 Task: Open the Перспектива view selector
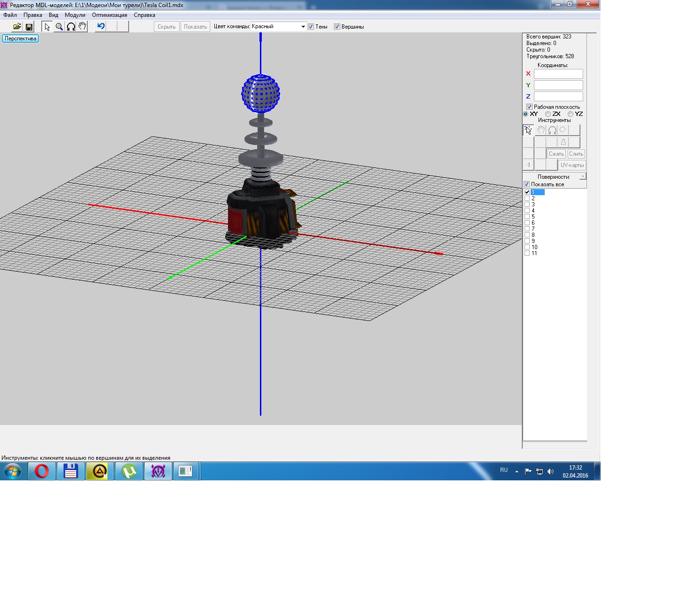[21, 38]
